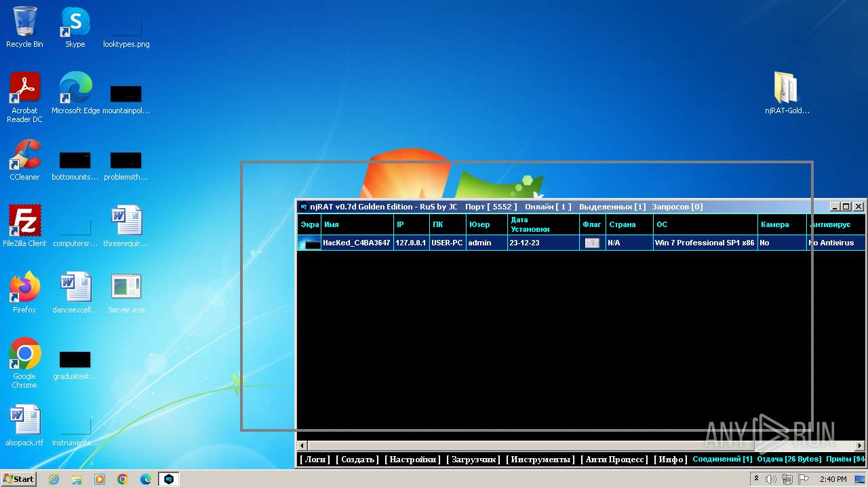Launch Skype from the desktop
Screen dimensions: 868x488
75,27
